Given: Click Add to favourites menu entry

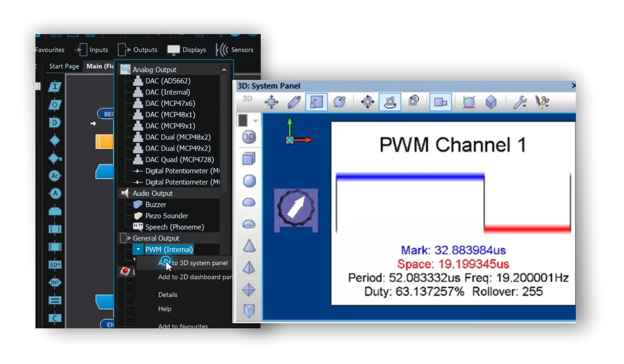Looking at the screenshot, I should click(183, 326).
